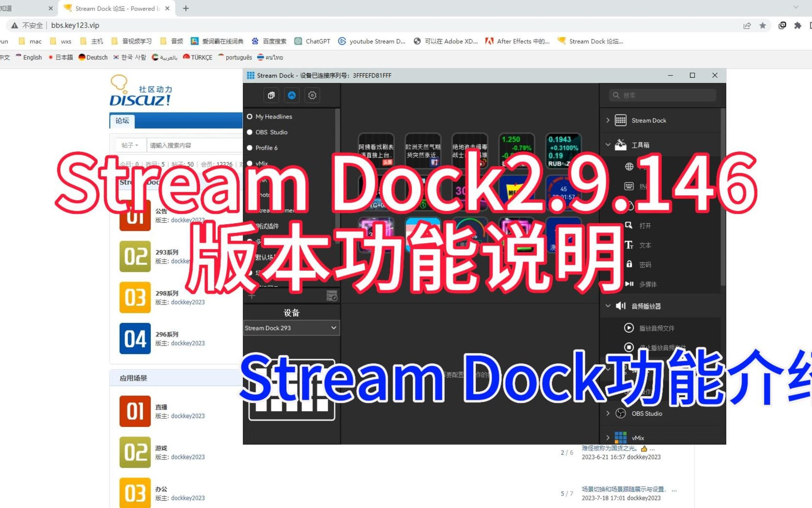Select the globe website action icon

pyautogui.click(x=629, y=167)
